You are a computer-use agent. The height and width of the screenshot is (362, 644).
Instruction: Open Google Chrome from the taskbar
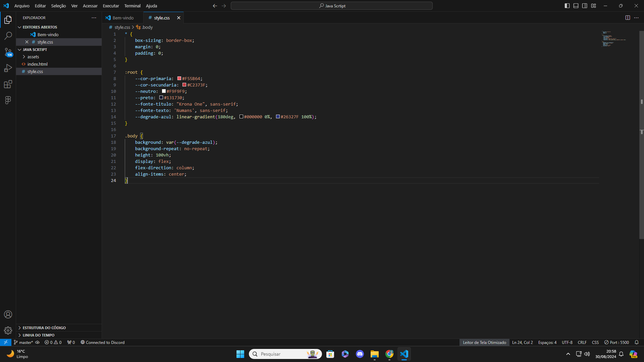point(389,354)
